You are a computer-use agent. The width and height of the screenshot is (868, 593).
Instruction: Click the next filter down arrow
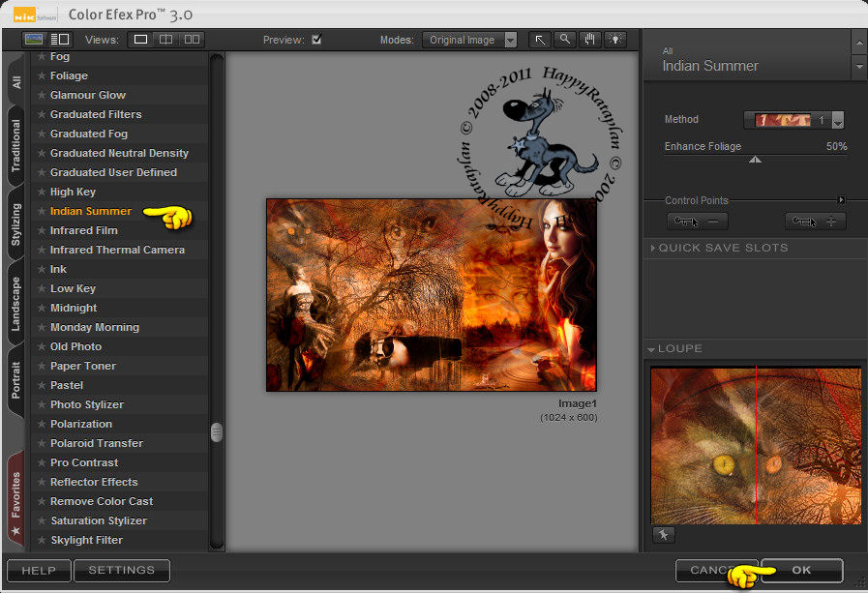click(858, 67)
